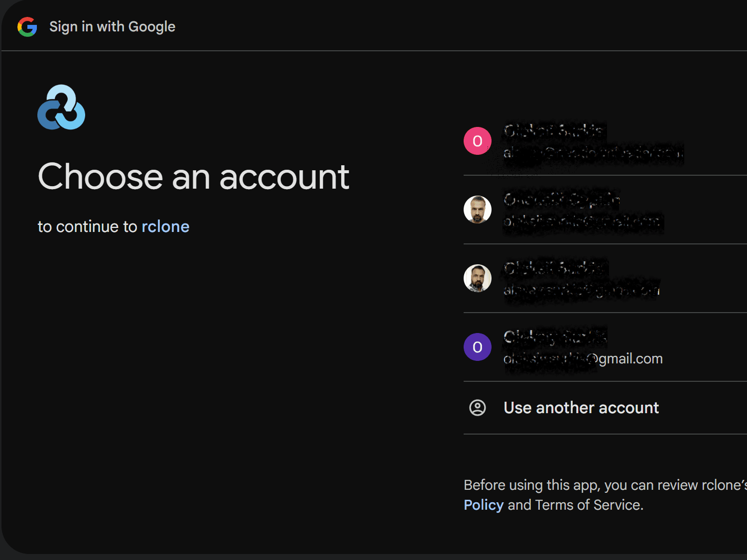Click the 'Before using this app' notice text
Image resolution: width=747 pixels, height=560 pixels.
point(605,495)
